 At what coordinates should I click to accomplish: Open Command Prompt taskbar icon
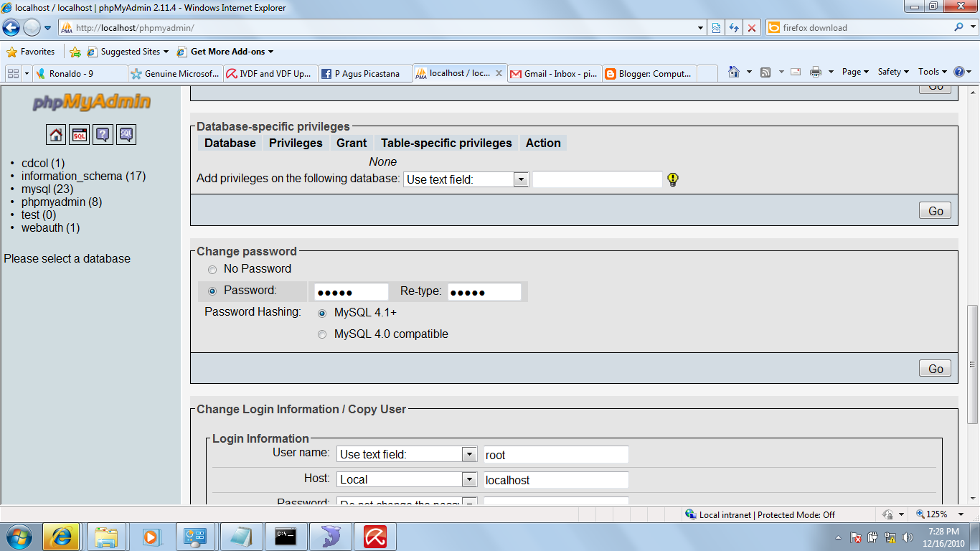coord(287,537)
